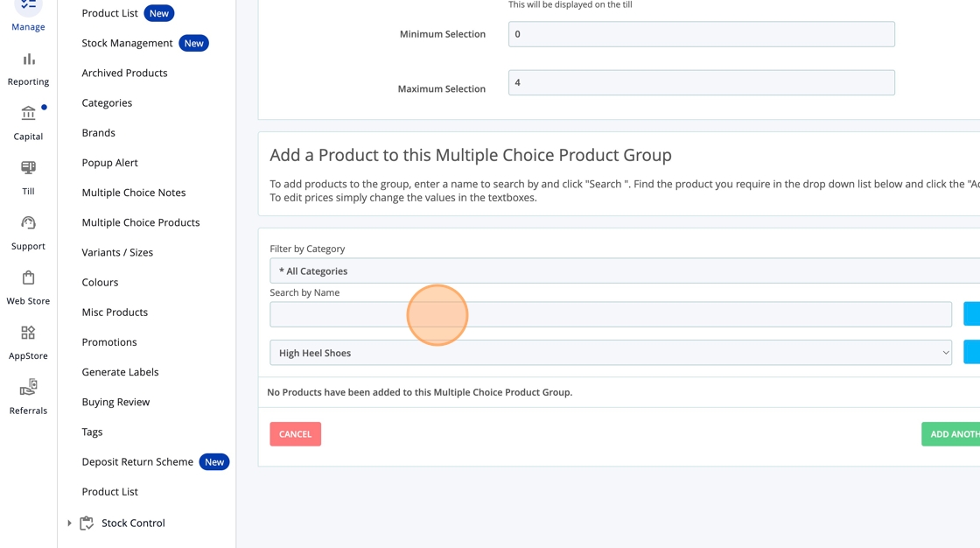This screenshot has width=980, height=548.
Task: Open the Support headset icon
Action: pos(28,222)
